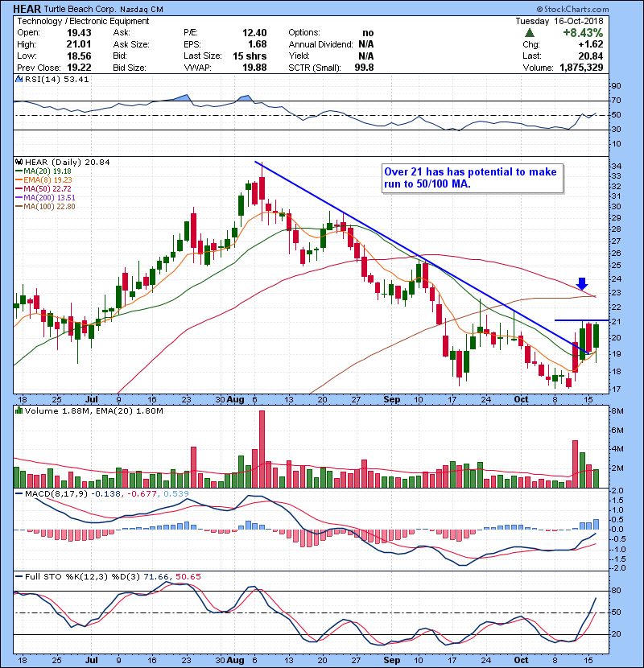Click the SCTR (Small) value 99.8
Viewport: 644px width, 668px height.
click(x=364, y=68)
